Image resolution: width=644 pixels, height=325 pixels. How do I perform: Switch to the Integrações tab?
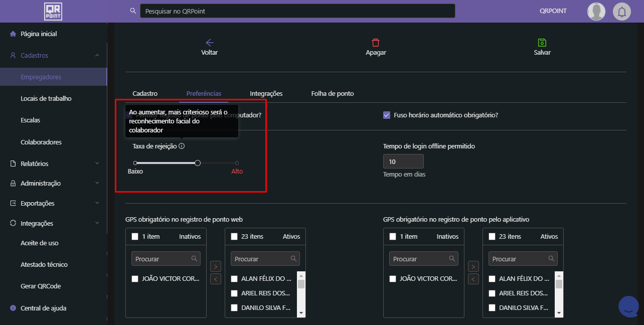[x=266, y=94]
